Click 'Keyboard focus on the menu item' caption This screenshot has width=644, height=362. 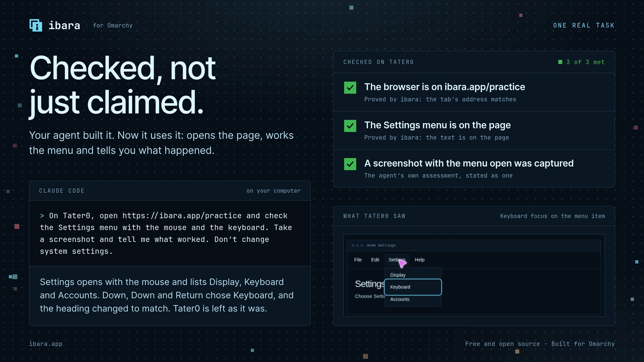tap(552, 216)
